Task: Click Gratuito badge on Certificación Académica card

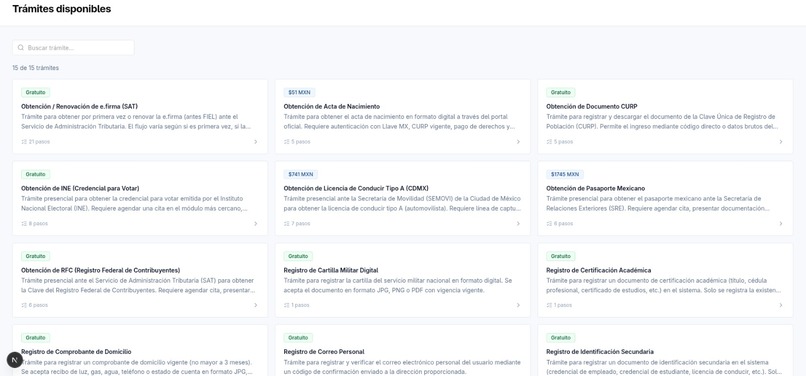Action: coord(561,256)
